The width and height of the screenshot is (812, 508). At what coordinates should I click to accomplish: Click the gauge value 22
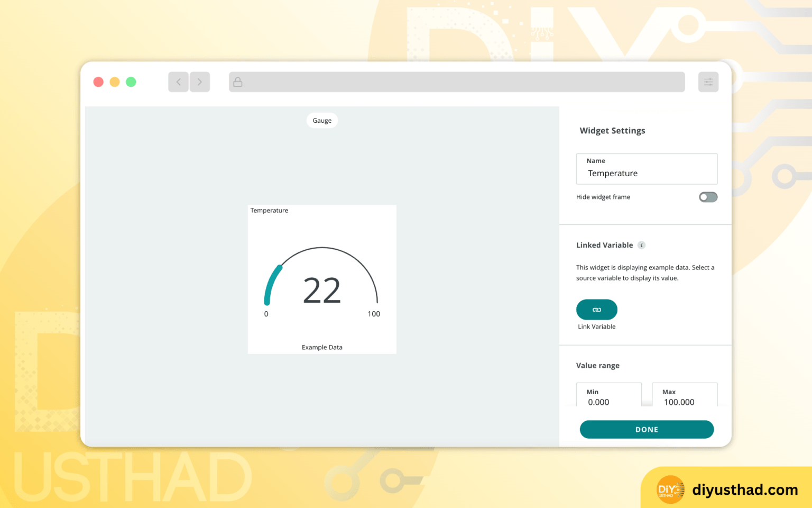(322, 291)
